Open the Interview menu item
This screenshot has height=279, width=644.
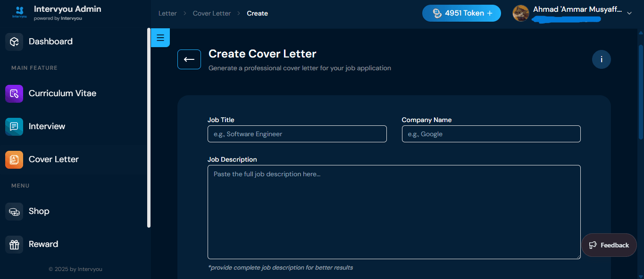point(75,126)
